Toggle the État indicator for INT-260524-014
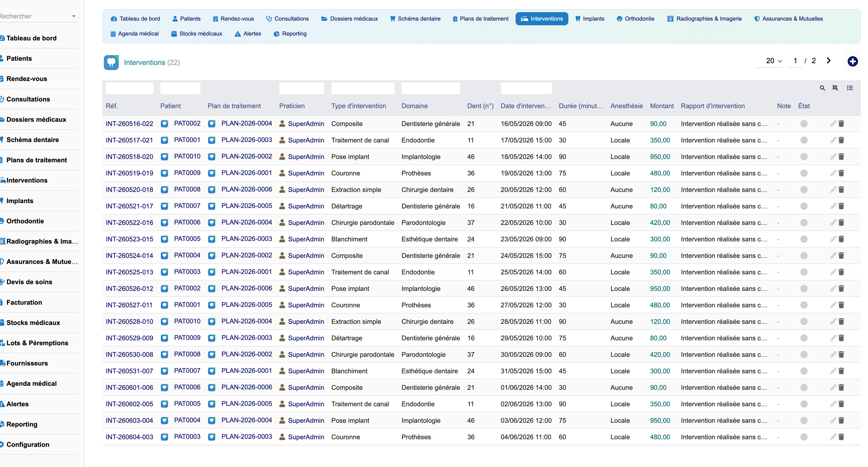 coord(804,256)
